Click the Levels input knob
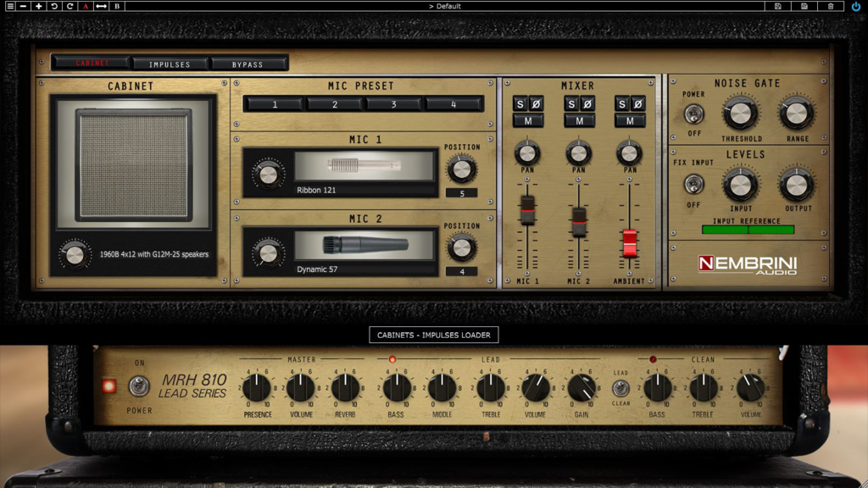Viewport: 868px width, 488px height. (741, 184)
